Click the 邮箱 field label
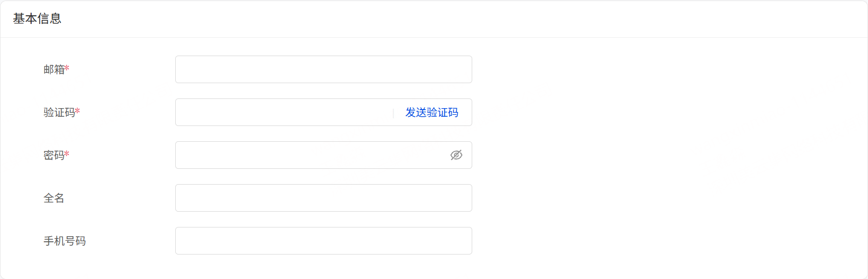 pyautogui.click(x=54, y=69)
